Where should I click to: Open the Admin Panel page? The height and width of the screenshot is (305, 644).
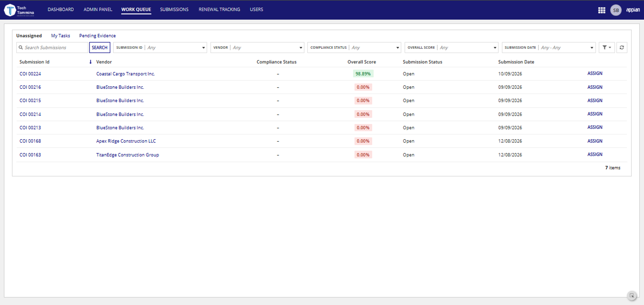(98, 10)
